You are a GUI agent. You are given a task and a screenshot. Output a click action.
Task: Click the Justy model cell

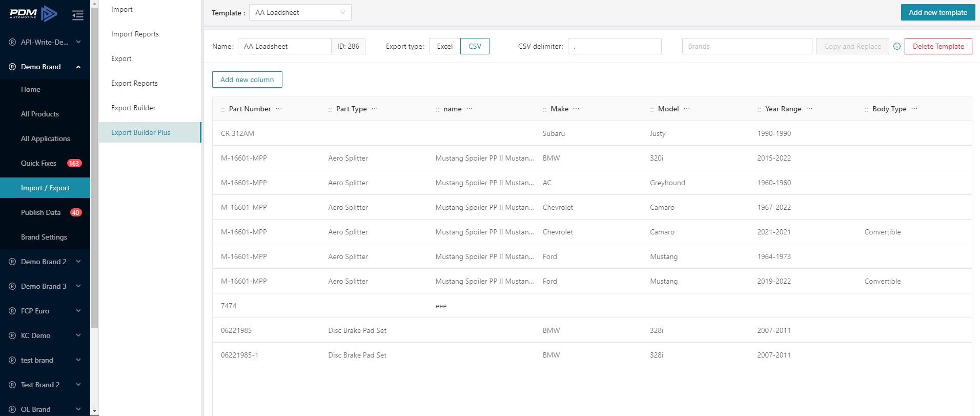point(658,133)
